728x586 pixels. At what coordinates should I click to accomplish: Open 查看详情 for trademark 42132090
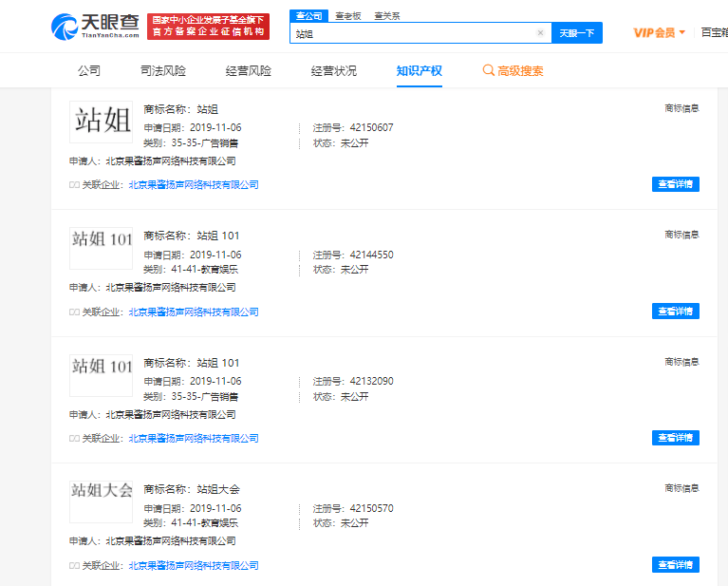click(676, 438)
